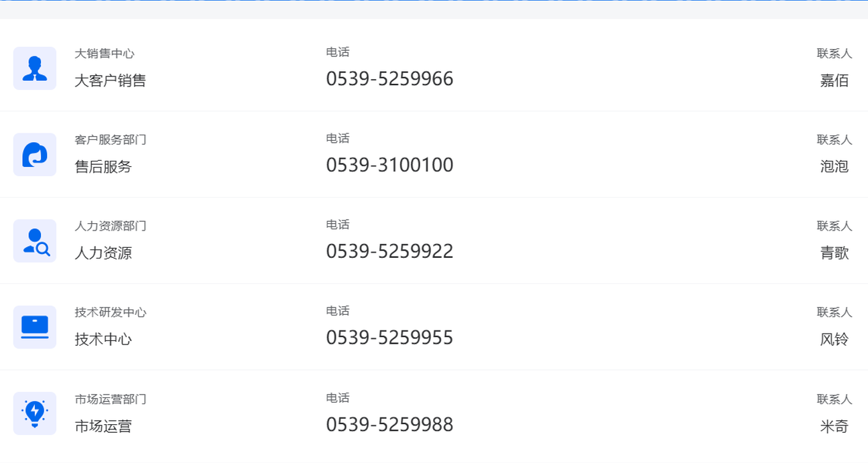The width and height of the screenshot is (868, 463).
Task: Click contact name 泡泡
Action: (834, 167)
